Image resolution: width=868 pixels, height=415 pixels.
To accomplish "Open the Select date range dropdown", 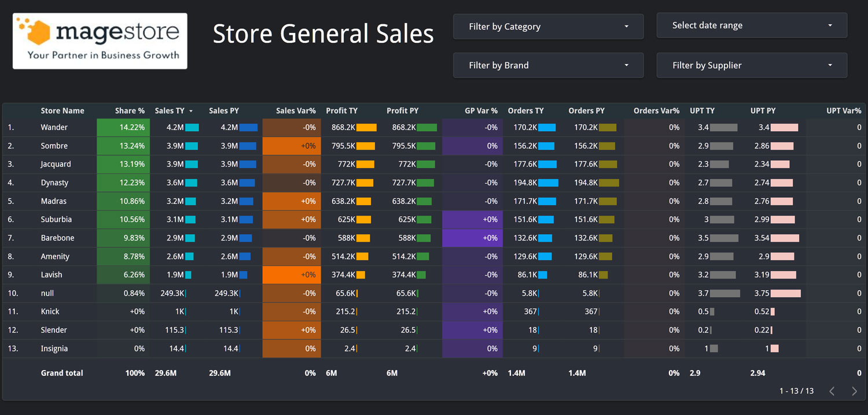I will click(752, 25).
